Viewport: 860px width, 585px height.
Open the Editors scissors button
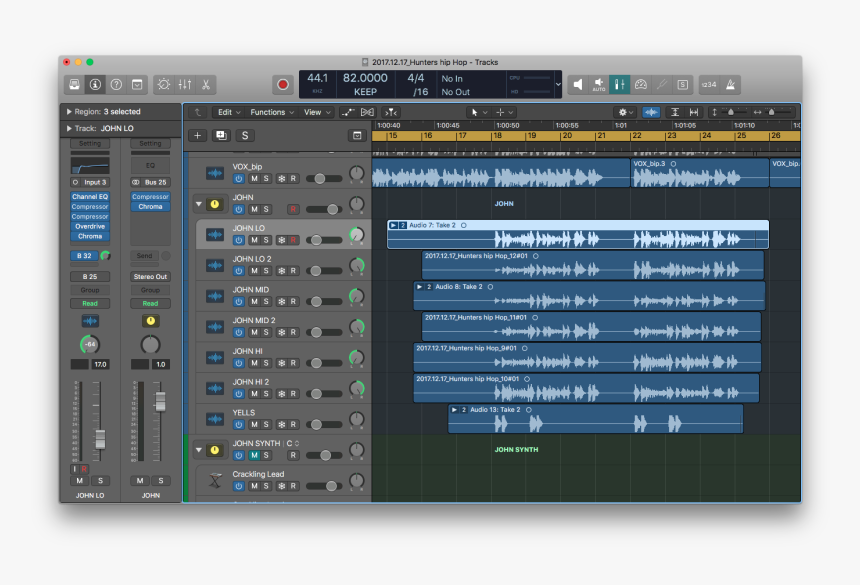click(206, 84)
